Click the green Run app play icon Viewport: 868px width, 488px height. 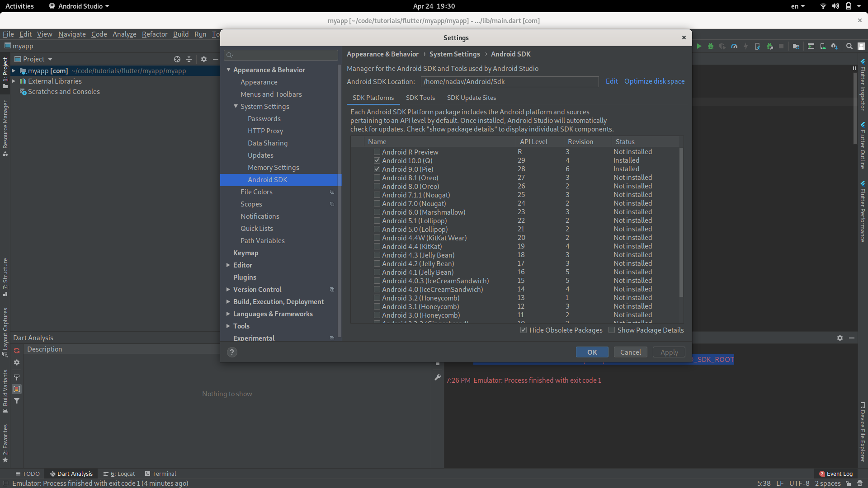point(699,46)
